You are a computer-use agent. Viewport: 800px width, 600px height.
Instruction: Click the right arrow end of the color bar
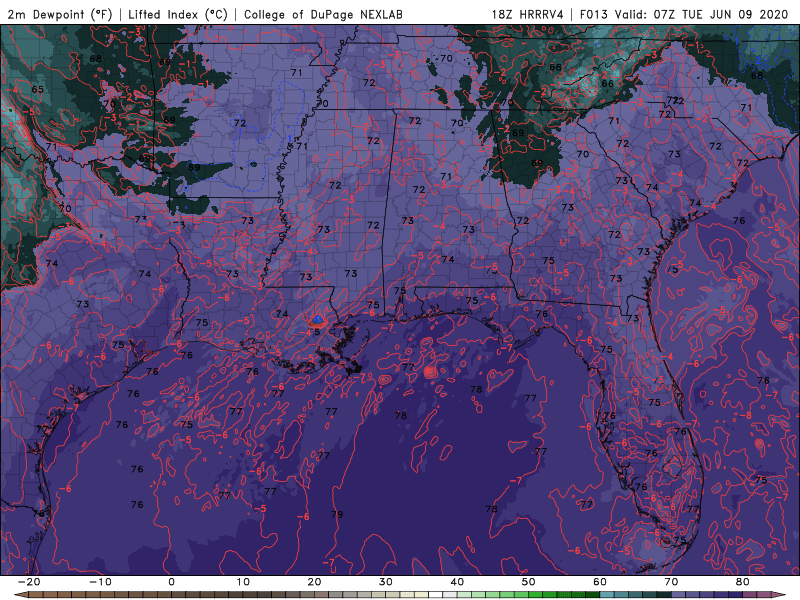click(779, 595)
